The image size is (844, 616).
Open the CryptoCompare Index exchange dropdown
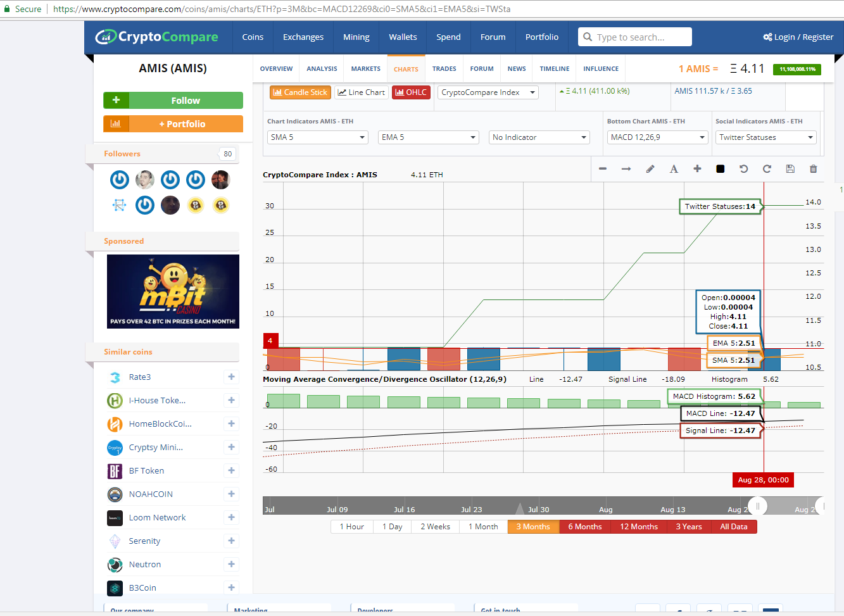click(x=488, y=92)
